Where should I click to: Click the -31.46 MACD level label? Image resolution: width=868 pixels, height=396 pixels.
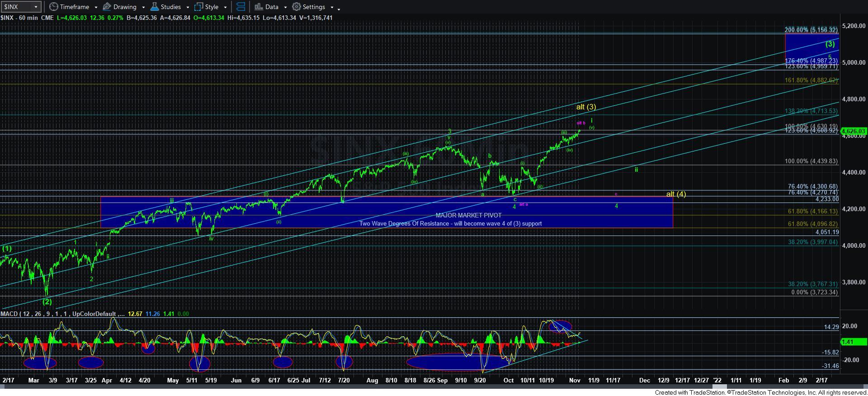[830, 366]
